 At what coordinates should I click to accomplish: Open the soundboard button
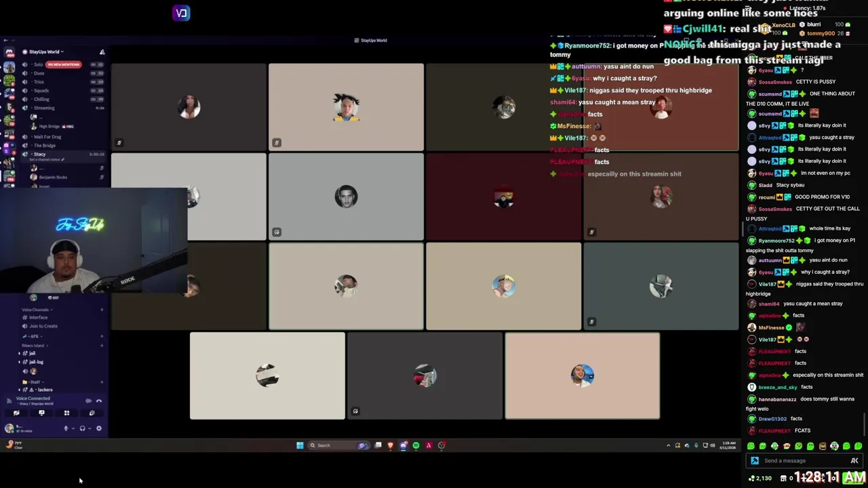(x=92, y=413)
